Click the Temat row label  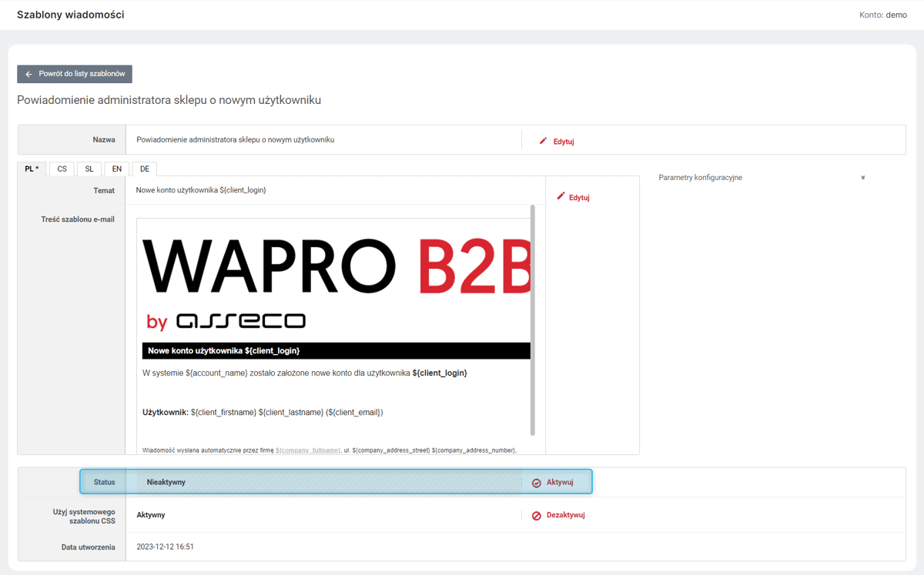(104, 190)
